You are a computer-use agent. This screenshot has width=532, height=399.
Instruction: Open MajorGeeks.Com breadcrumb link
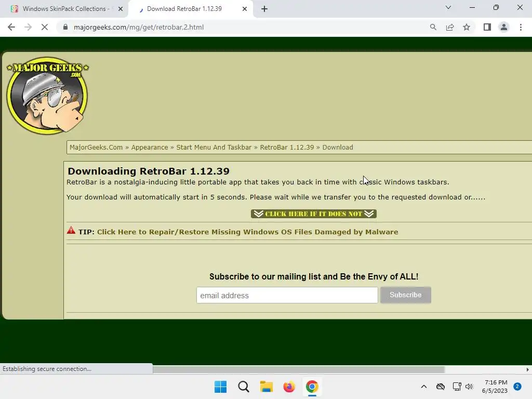pos(96,147)
